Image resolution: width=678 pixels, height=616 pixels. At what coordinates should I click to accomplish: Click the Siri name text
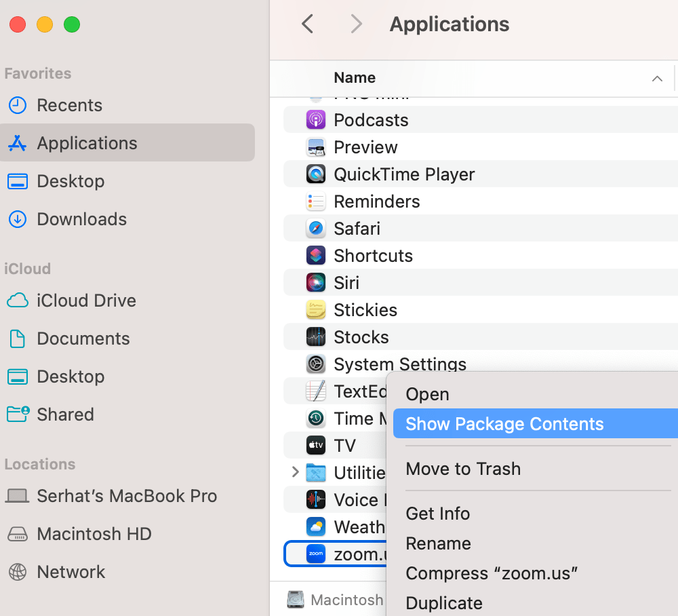[346, 283]
